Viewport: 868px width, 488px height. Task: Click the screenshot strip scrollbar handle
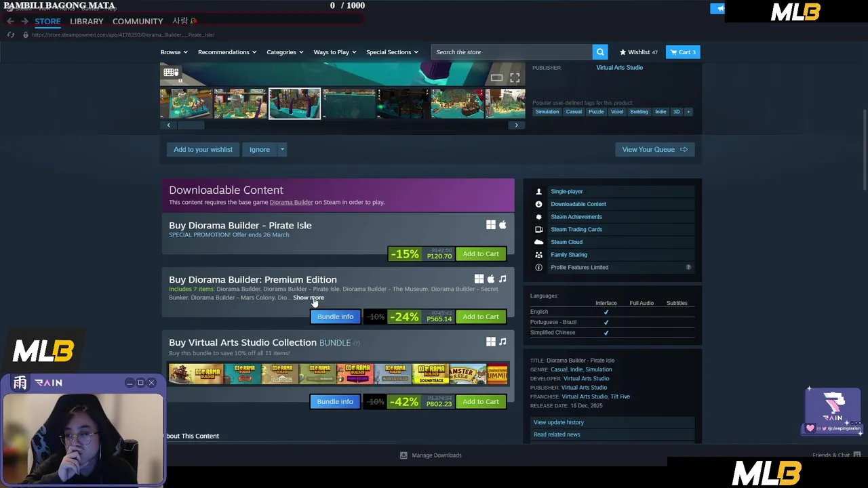(x=191, y=125)
